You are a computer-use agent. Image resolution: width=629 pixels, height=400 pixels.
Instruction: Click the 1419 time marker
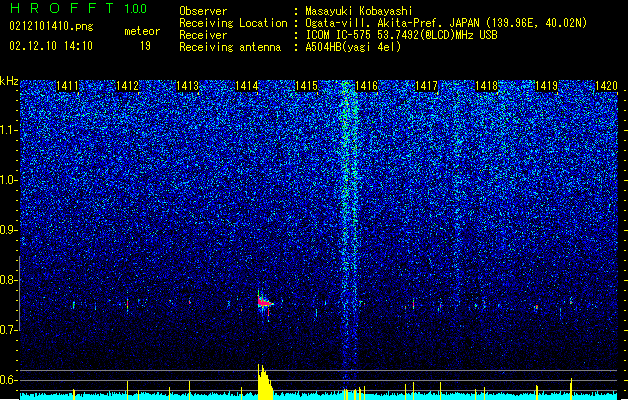coord(546,86)
